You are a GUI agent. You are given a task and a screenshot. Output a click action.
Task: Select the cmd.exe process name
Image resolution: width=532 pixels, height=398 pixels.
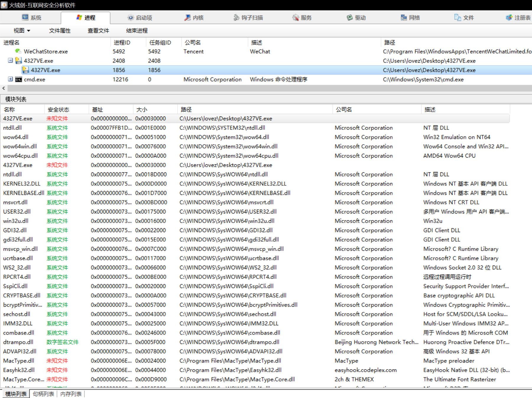tap(35, 80)
